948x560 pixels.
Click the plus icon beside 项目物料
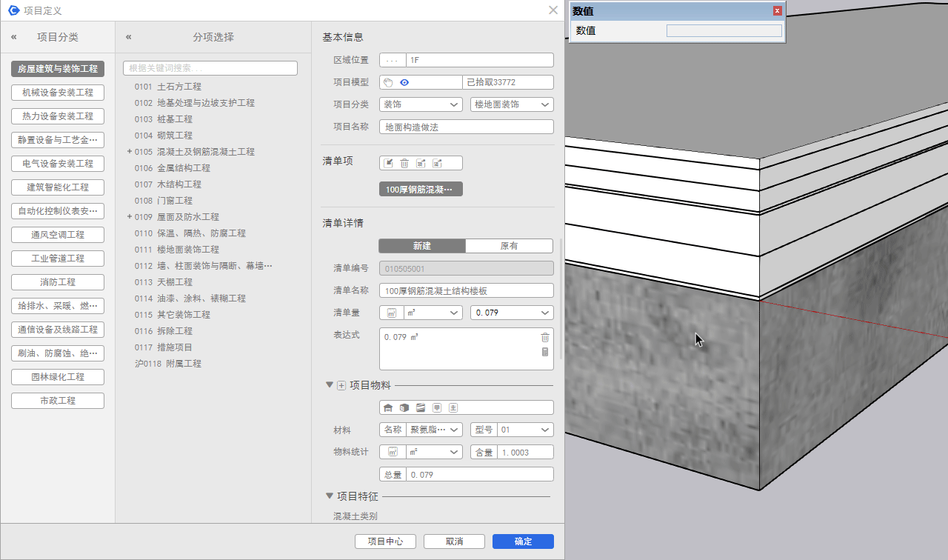pyautogui.click(x=341, y=385)
